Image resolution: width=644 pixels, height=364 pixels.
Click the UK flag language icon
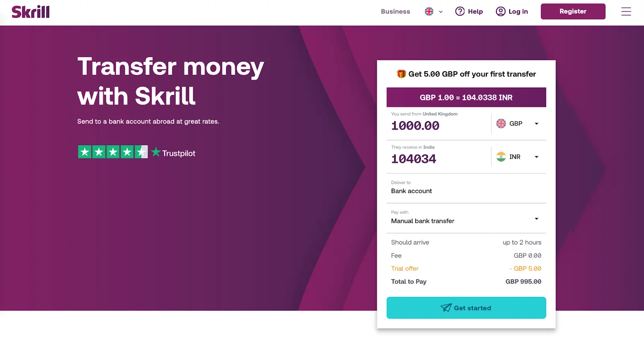[x=429, y=12]
